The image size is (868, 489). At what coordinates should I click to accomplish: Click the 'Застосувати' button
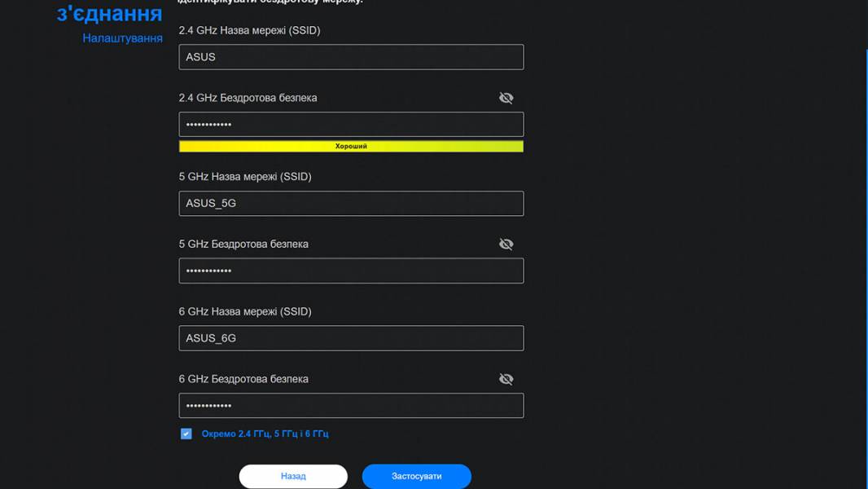coord(416,476)
